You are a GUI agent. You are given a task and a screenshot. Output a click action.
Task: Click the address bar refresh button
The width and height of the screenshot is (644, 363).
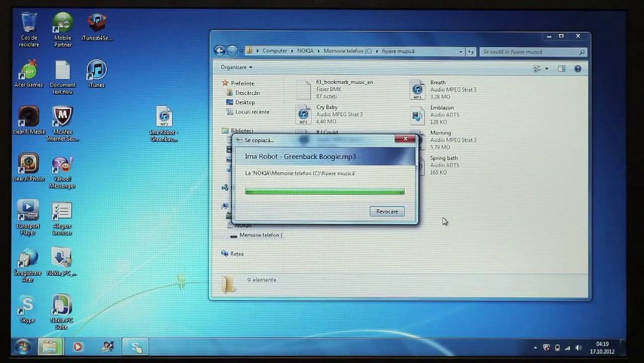(471, 51)
